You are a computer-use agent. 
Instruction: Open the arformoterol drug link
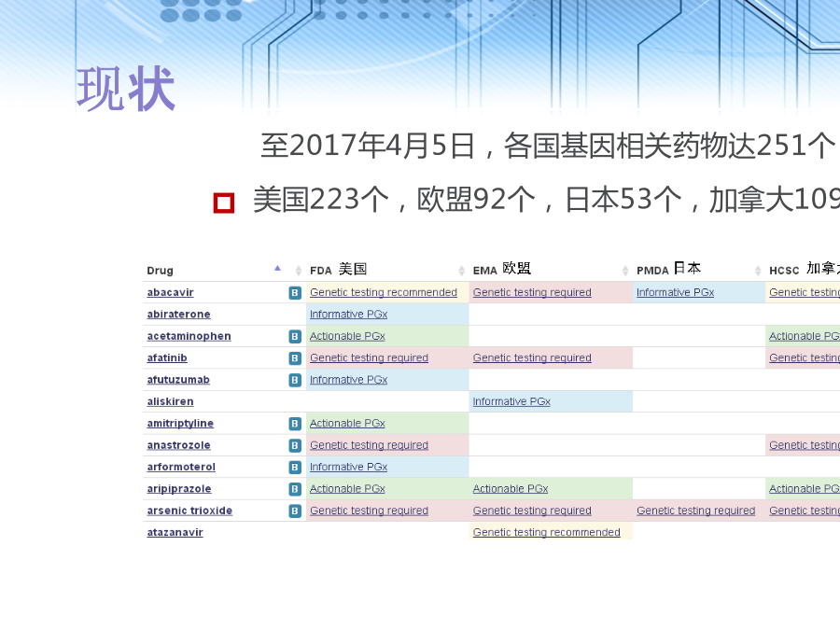(x=181, y=468)
